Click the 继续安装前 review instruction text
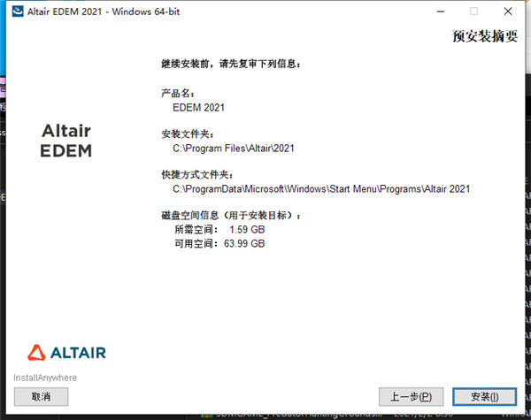 [231, 64]
